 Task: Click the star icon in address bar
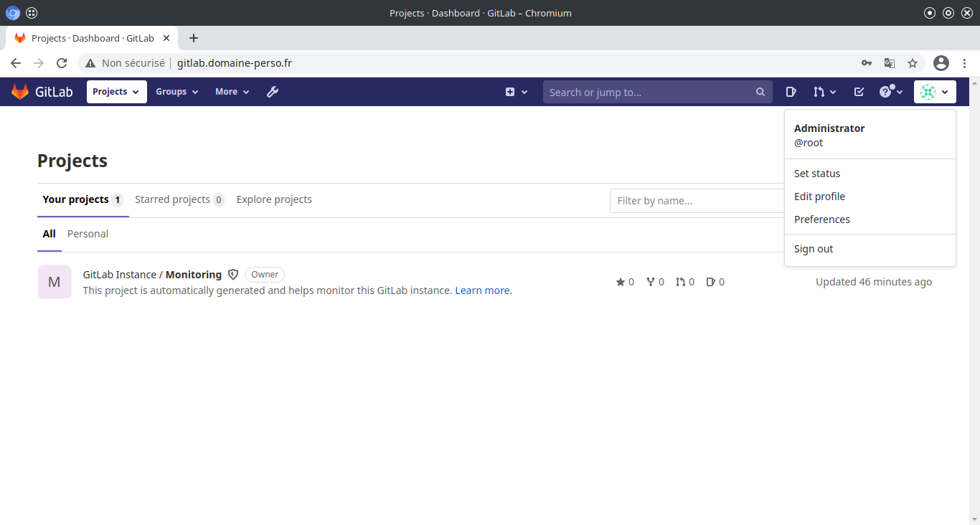pyautogui.click(x=913, y=63)
